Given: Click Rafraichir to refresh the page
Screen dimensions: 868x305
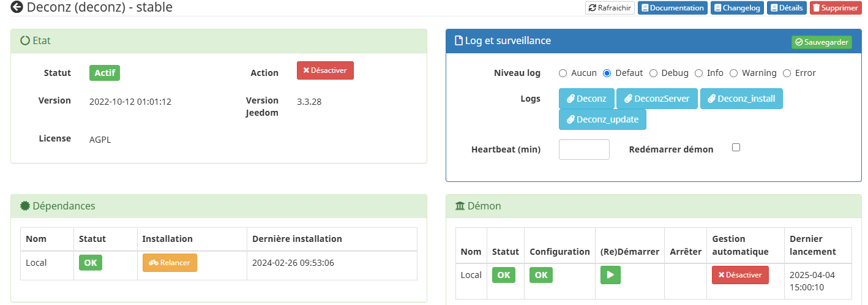Looking at the screenshot, I should click(610, 8).
